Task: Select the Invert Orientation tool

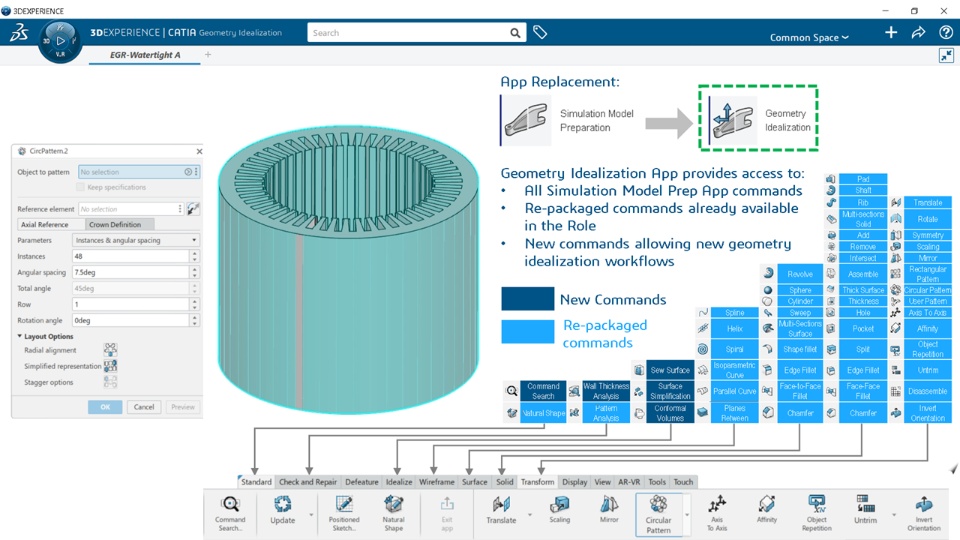Action: point(924,513)
